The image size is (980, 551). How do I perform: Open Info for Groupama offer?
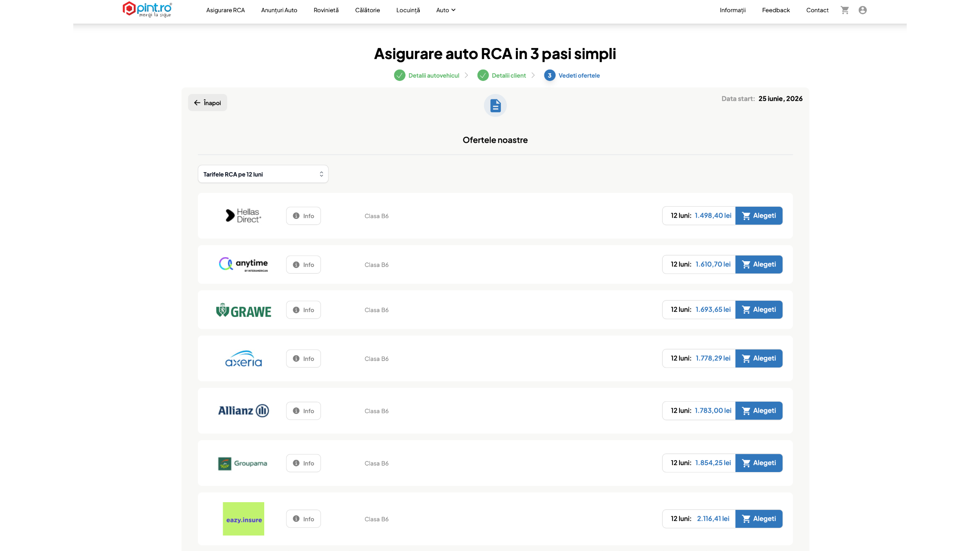pos(303,463)
